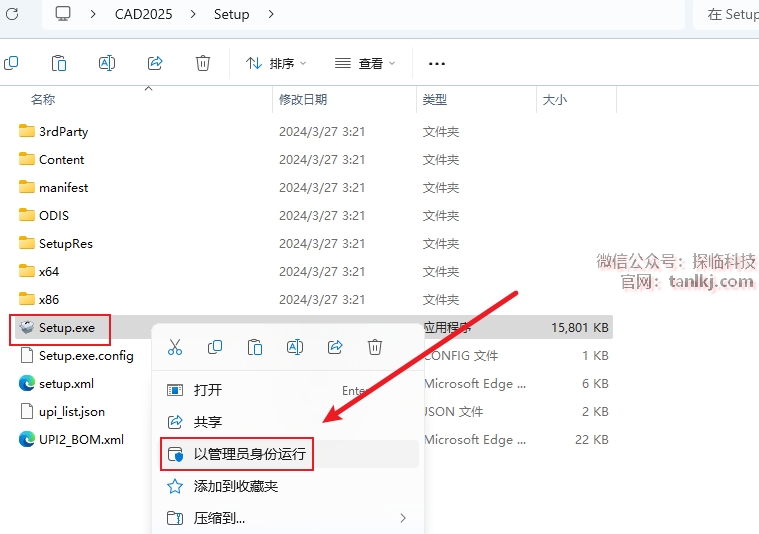This screenshot has width=759, height=534.
Task: Open the 排序 sort dropdown
Action: click(276, 63)
